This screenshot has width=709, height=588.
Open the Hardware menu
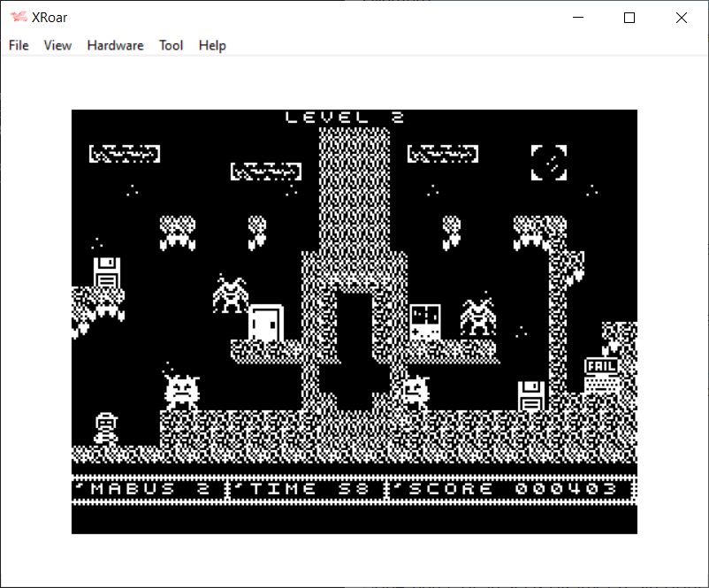point(115,45)
